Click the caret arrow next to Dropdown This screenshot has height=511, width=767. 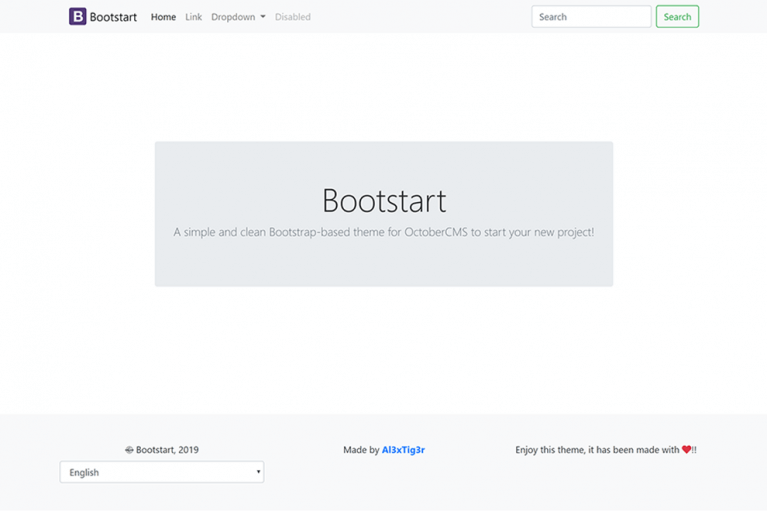(x=263, y=17)
